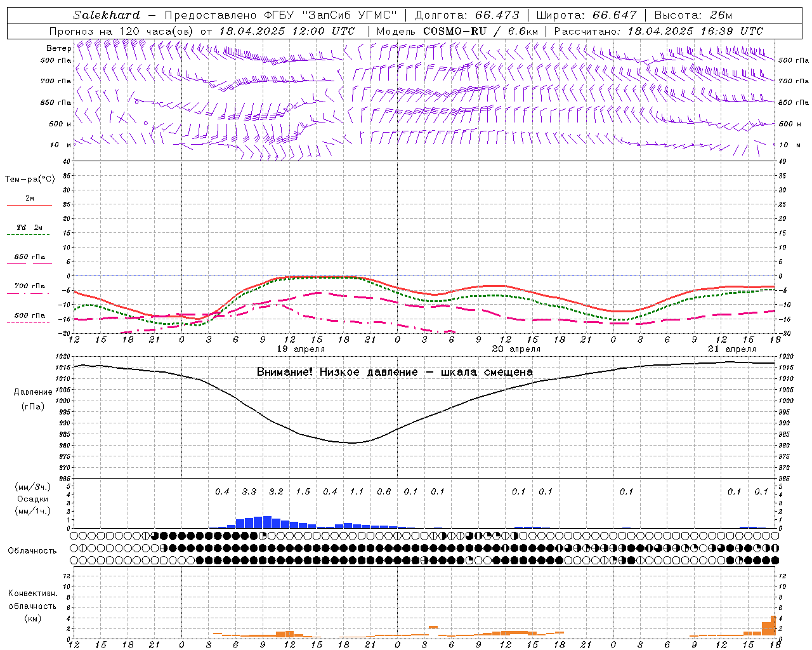The height and width of the screenshot is (650, 812).
Task: Click the '20 апреля' date label
Action: (516, 349)
